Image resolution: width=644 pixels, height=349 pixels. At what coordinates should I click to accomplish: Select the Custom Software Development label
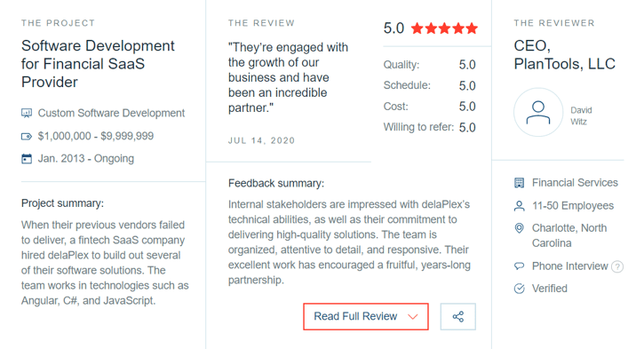[x=111, y=113]
